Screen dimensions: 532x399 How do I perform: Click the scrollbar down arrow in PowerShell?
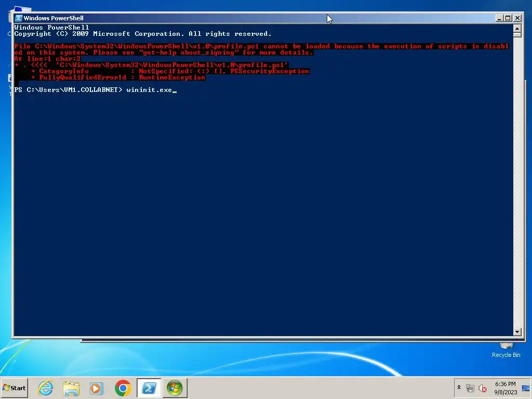click(517, 332)
